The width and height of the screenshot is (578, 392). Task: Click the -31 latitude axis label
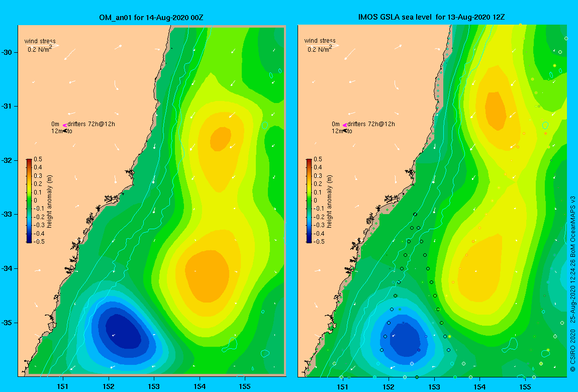pos(7,106)
